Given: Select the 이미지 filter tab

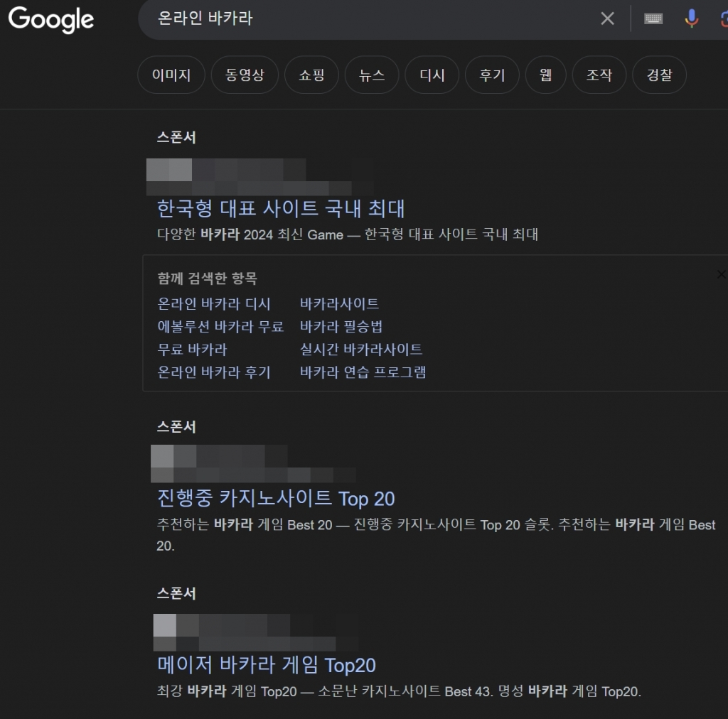Looking at the screenshot, I should [171, 75].
